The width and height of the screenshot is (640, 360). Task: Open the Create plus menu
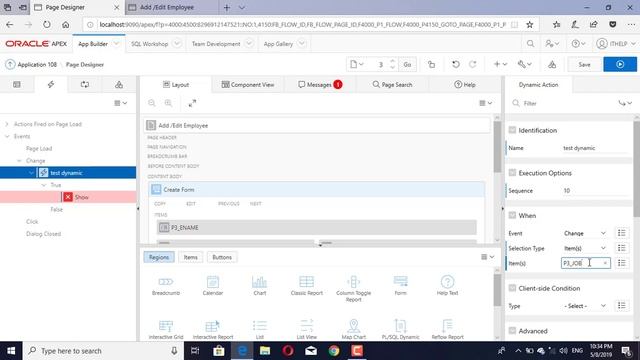(x=500, y=64)
